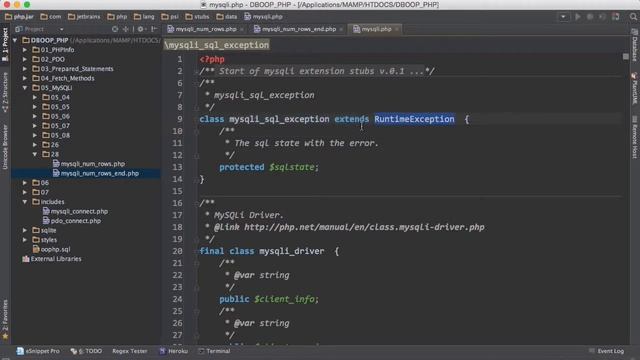
Task: Close the mysqli.php tab
Action: pyautogui.click(x=397, y=29)
